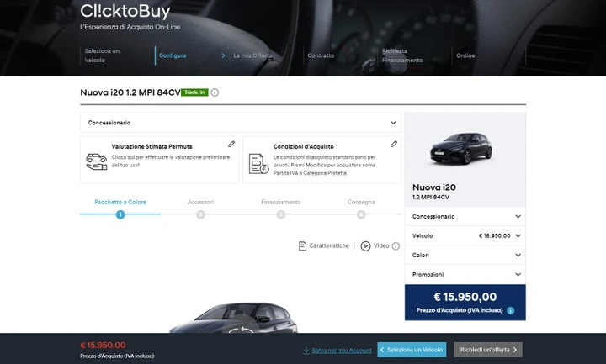The width and height of the screenshot is (606, 364).
Task: Click the large car preview image
Action: 234,318
